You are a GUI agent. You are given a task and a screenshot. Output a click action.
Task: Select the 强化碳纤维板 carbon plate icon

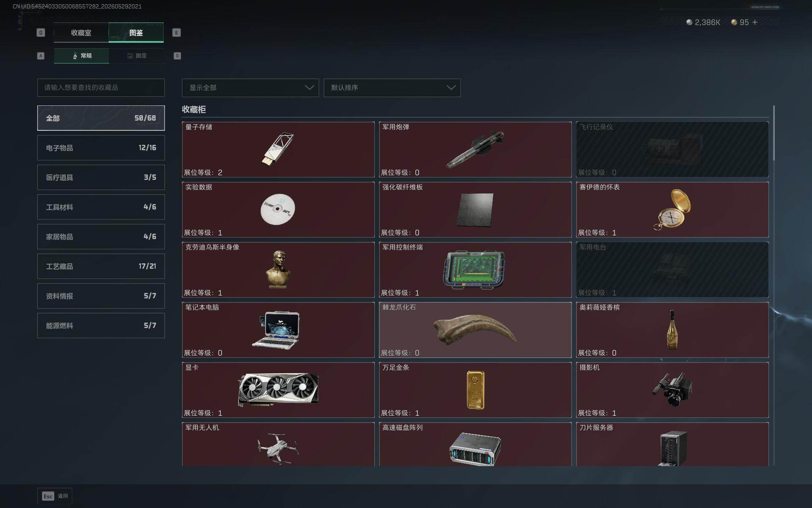click(x=475, y=210)
